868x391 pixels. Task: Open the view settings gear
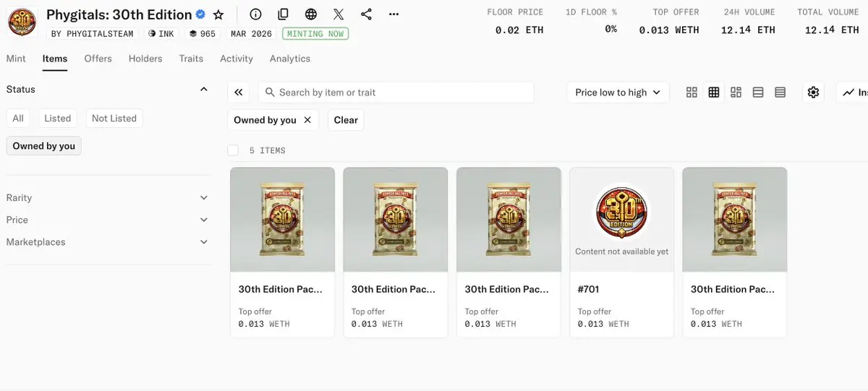click(814, 93)
